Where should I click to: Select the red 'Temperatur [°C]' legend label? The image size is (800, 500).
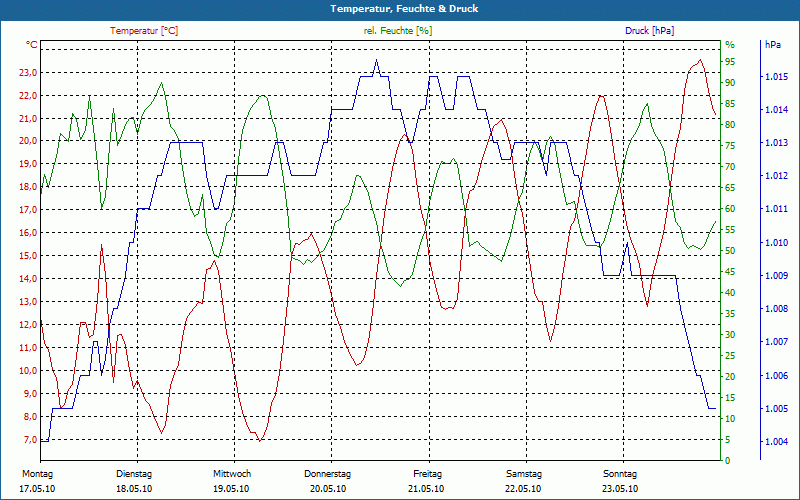pyautogui.click(x=144, y=31)
